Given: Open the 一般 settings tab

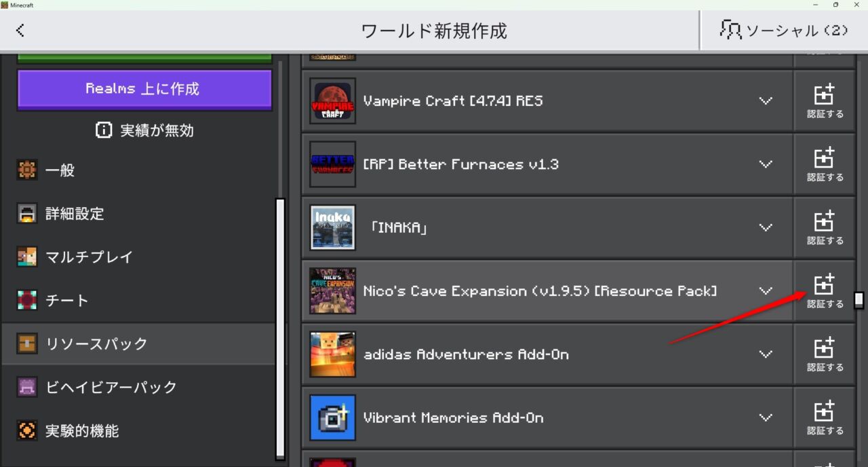Looking at the screenshot, I should [138, 170].
